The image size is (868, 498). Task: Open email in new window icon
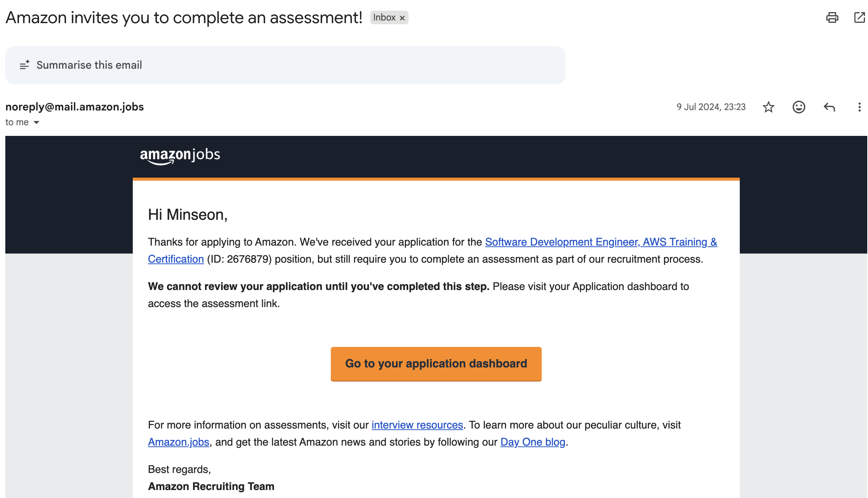pos(859,17)
